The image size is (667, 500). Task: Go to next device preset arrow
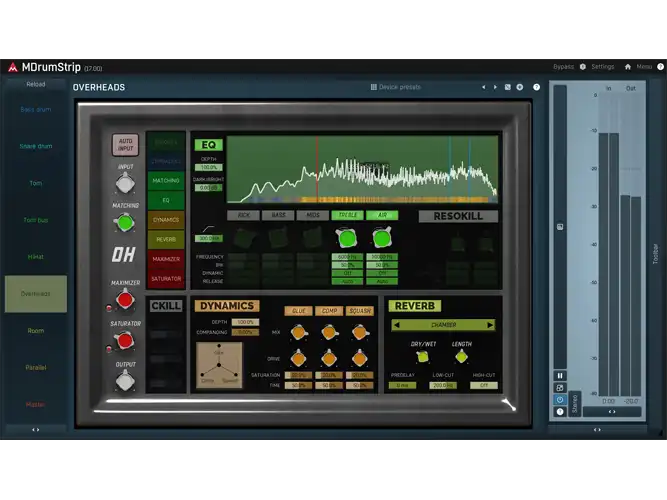tap(495, 87)
